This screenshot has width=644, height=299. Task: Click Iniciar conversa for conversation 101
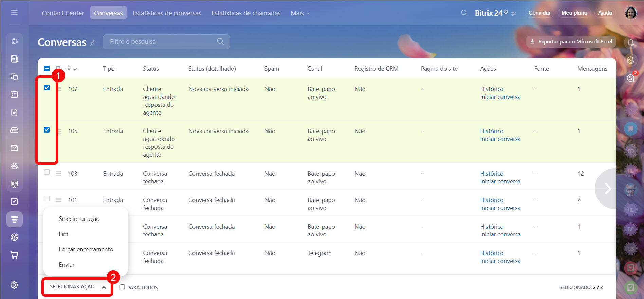coord(500,208)
